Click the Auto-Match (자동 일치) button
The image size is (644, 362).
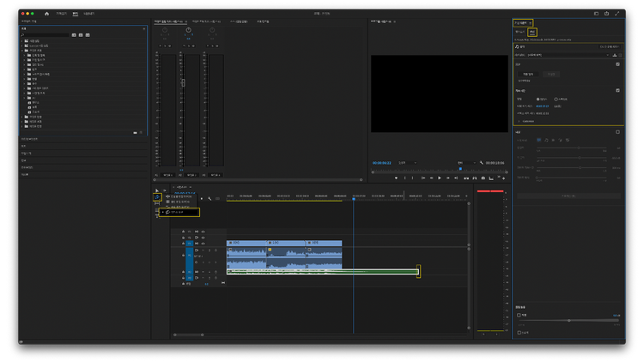click(528, 74)
